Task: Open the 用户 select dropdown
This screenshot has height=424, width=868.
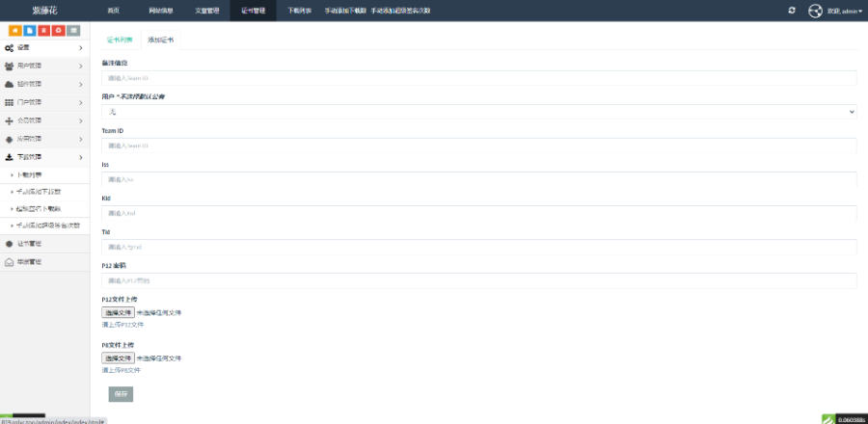Action: 478,112
